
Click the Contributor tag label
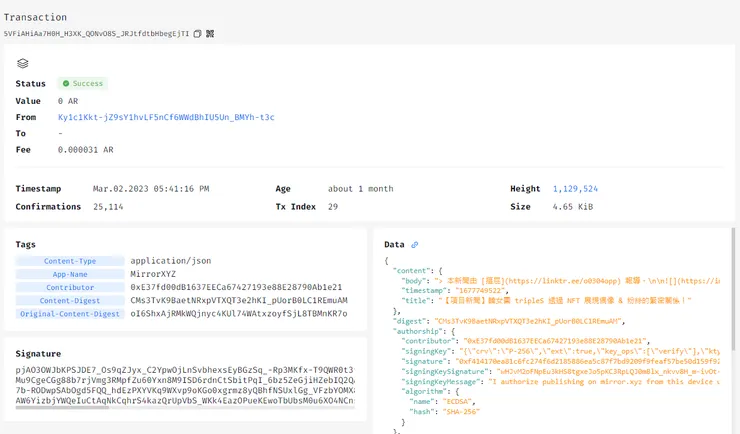[69, 287]
